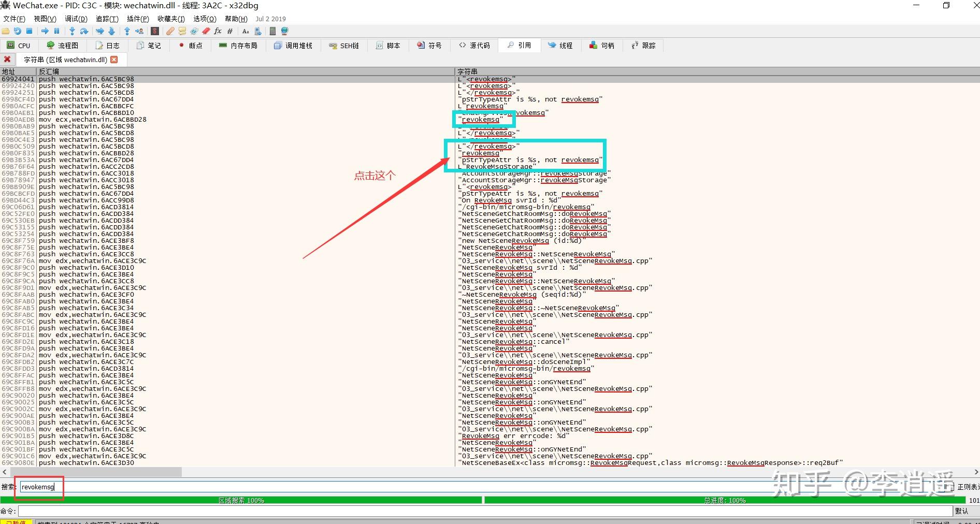980x524 pixels.
Task: Click the intermodular calls icon
Action: tap(257, 31)
